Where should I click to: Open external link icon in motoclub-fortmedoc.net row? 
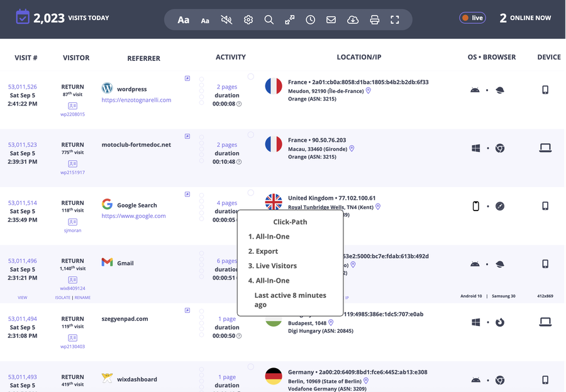click(x=187, y=136)
